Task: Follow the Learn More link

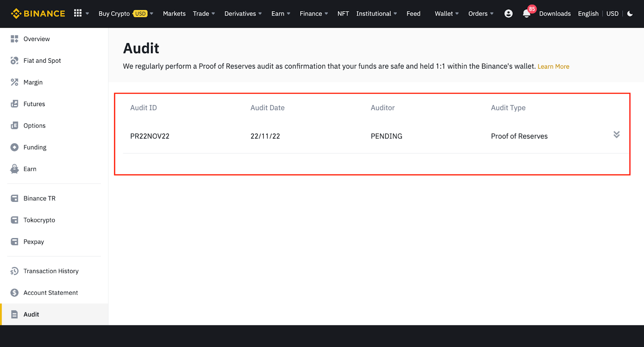Action: tap(553, 67)
